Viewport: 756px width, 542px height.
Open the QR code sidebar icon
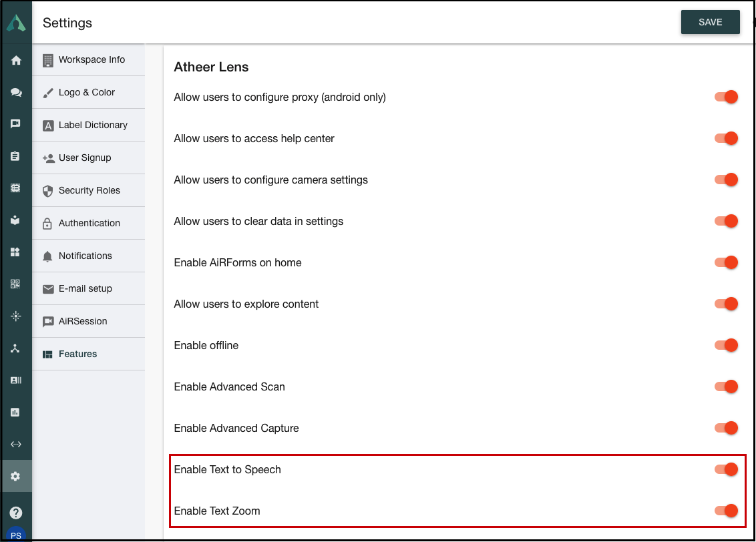pos(15,284)
